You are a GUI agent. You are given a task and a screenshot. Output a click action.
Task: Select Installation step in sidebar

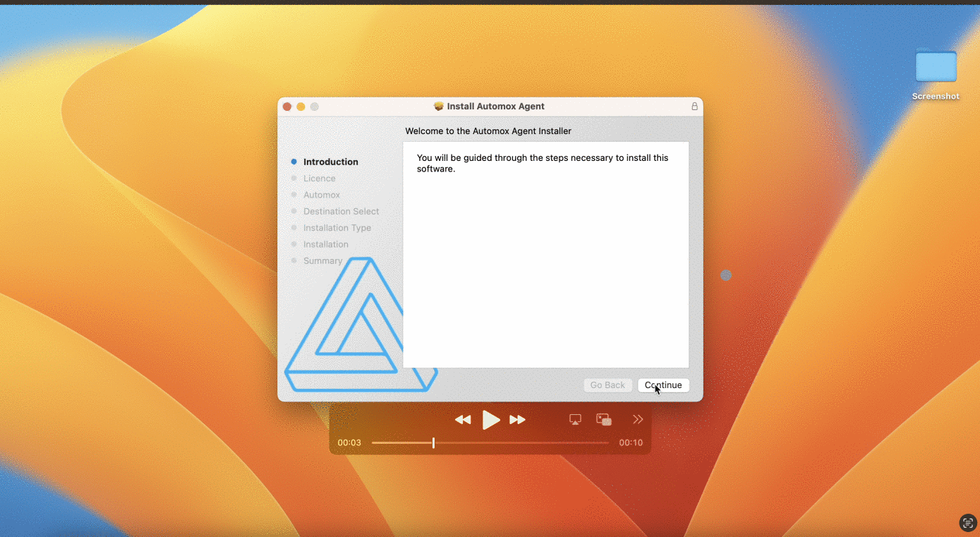tap(326, 244)
